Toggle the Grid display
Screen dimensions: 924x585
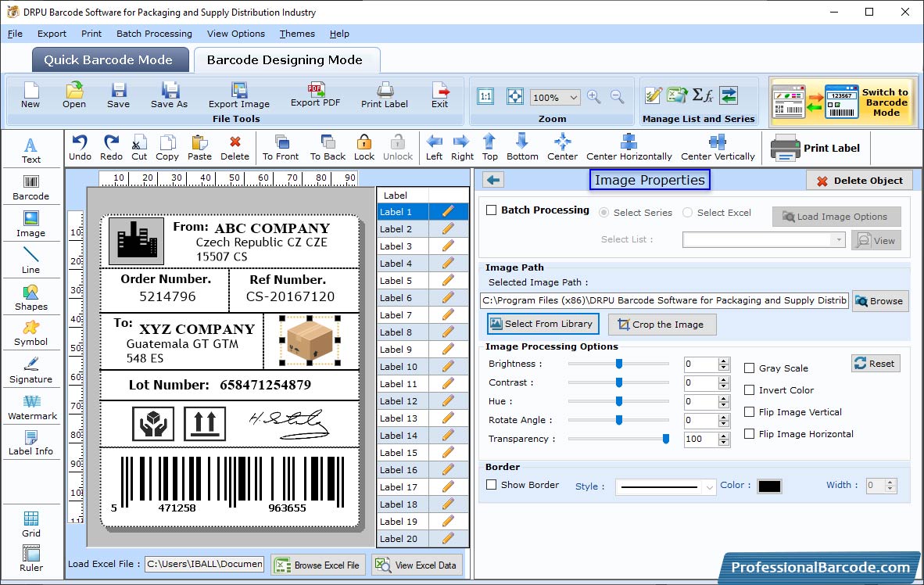point(31,524)
